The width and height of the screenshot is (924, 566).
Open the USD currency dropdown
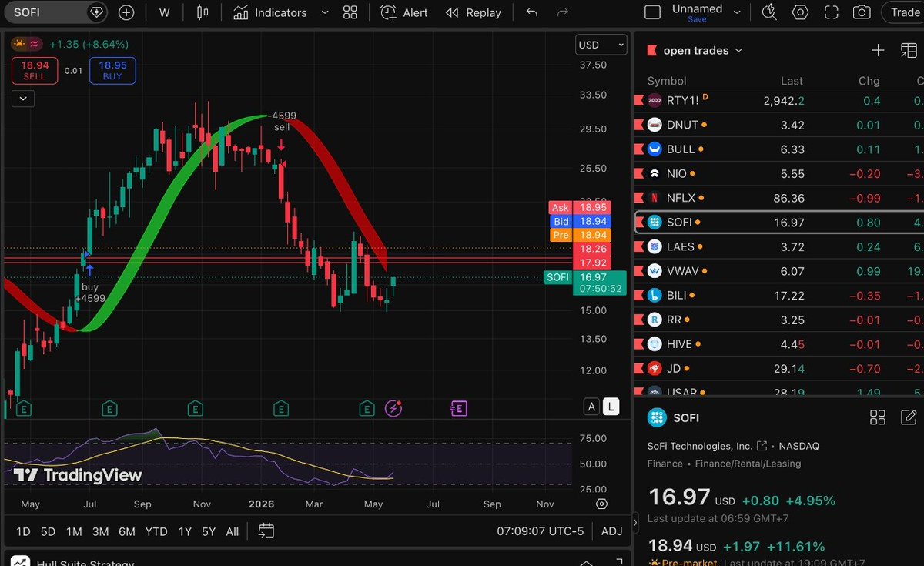tap(601, 45)
